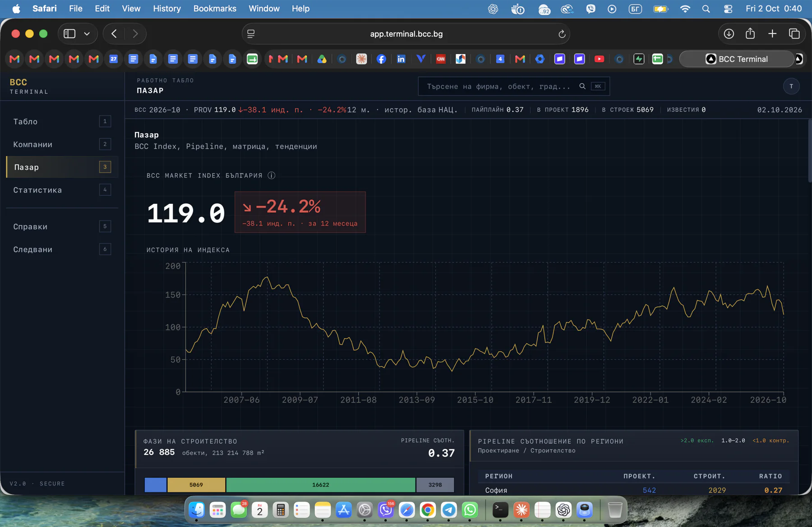This screenshot has width=812, height=527.
Task: Click the search magnifier icon in the search field
Action: click(582, 86)
